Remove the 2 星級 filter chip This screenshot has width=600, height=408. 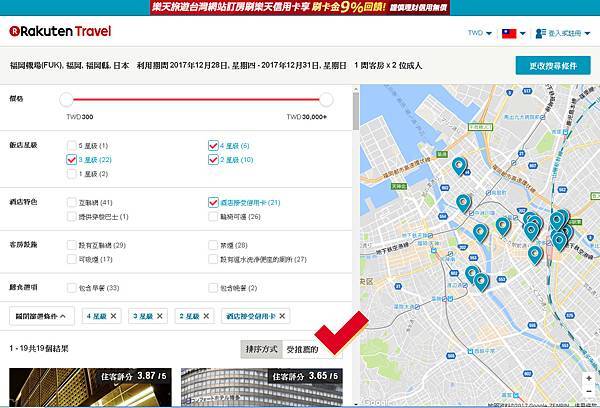pyautogui.click(x=206, y=316)
